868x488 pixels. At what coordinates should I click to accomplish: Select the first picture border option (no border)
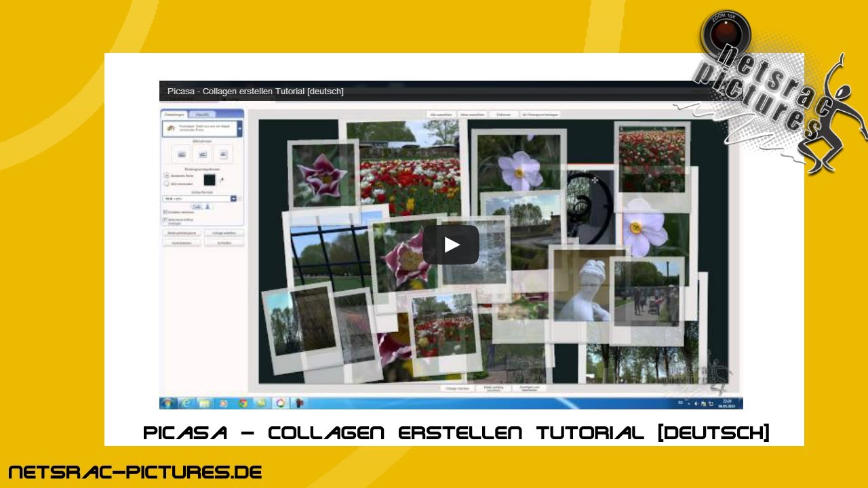182,154
